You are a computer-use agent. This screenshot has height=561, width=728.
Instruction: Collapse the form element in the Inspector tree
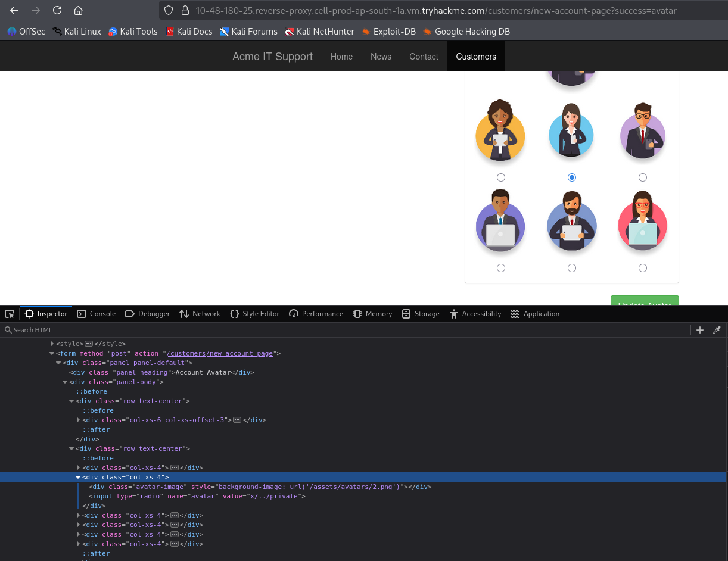[52, 353]
